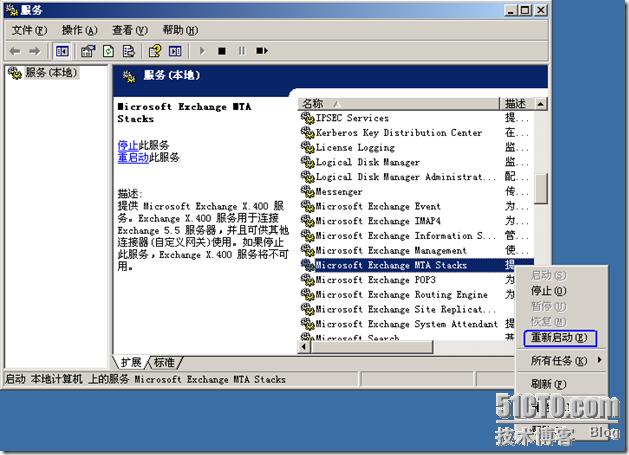The height and width of the screenshot is (455, 629).
Task: Click the Pause Service toolbar icon
Action: coord(241,51)
